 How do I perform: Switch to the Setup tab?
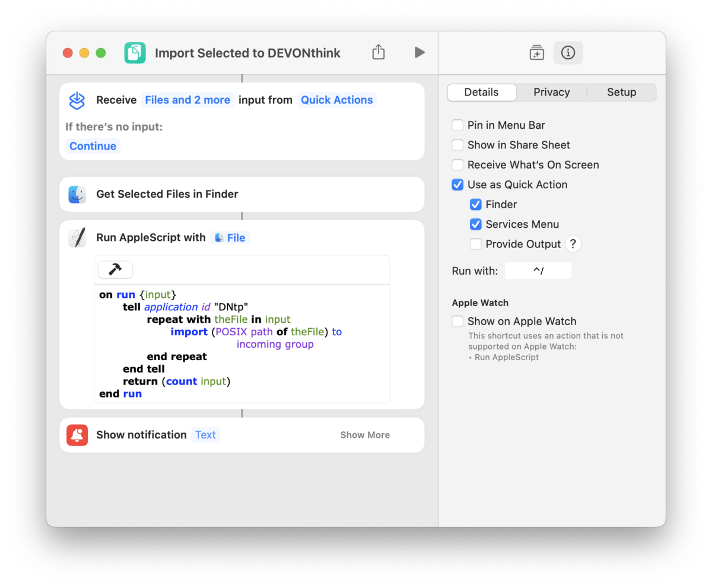point(621,92)
